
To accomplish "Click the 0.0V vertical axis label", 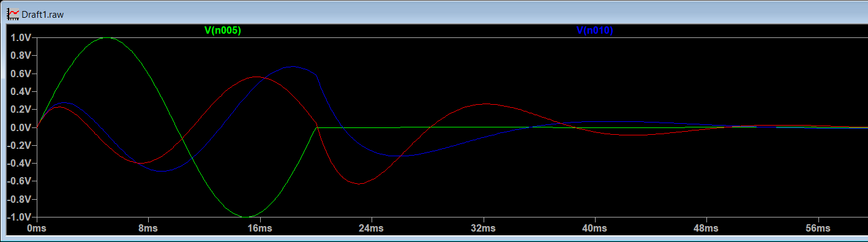I will click(20, 127).
